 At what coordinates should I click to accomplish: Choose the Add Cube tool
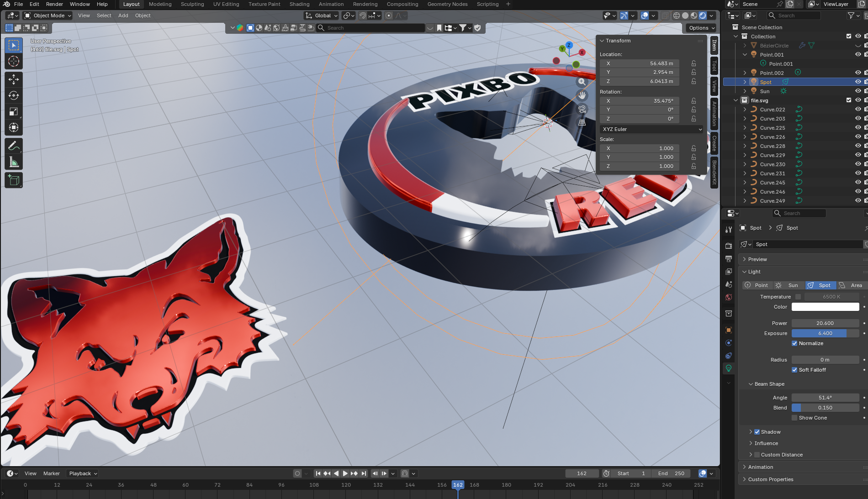pos(14,180)
